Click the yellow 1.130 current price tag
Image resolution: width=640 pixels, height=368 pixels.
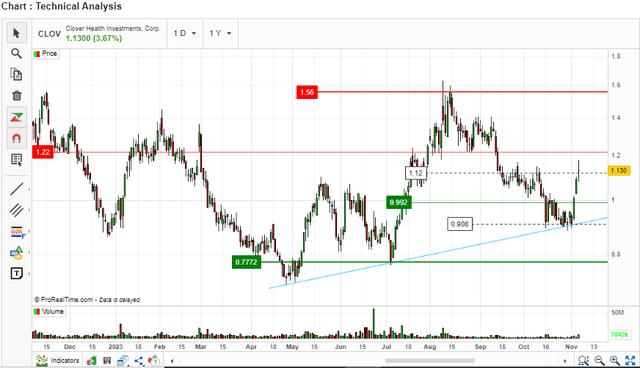(x=619, y=171)
